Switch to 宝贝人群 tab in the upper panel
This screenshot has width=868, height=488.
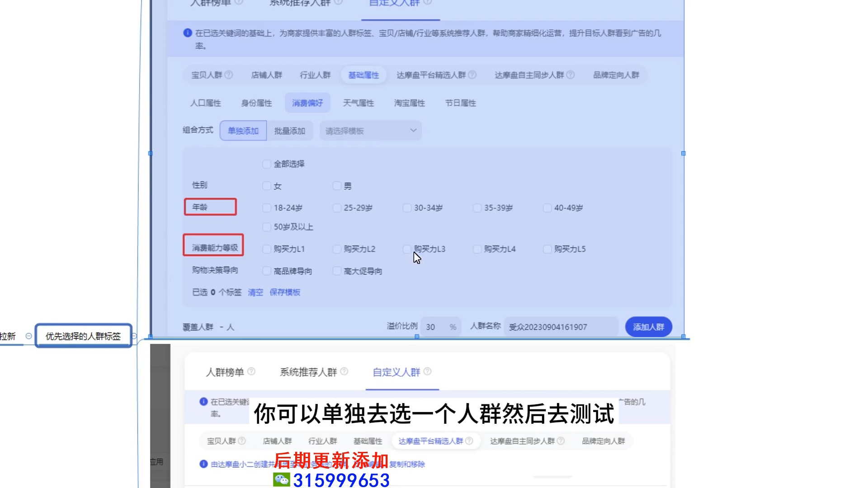(207, 75)
